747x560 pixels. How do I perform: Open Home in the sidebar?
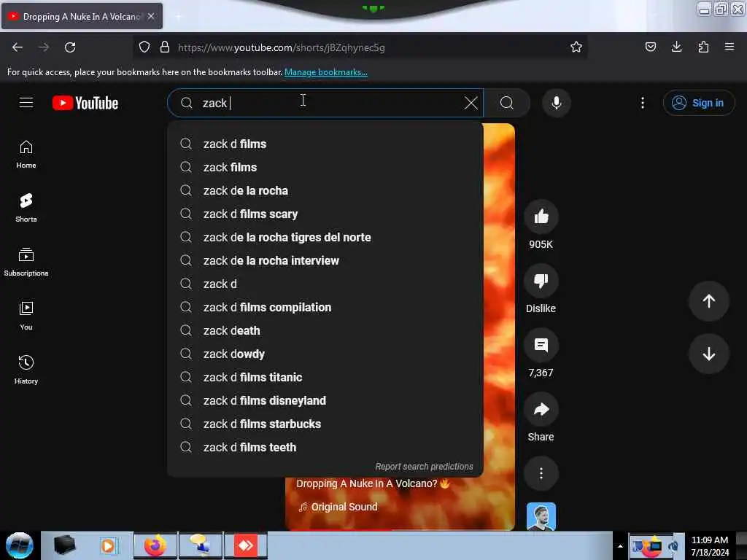[x=26, y=155]
